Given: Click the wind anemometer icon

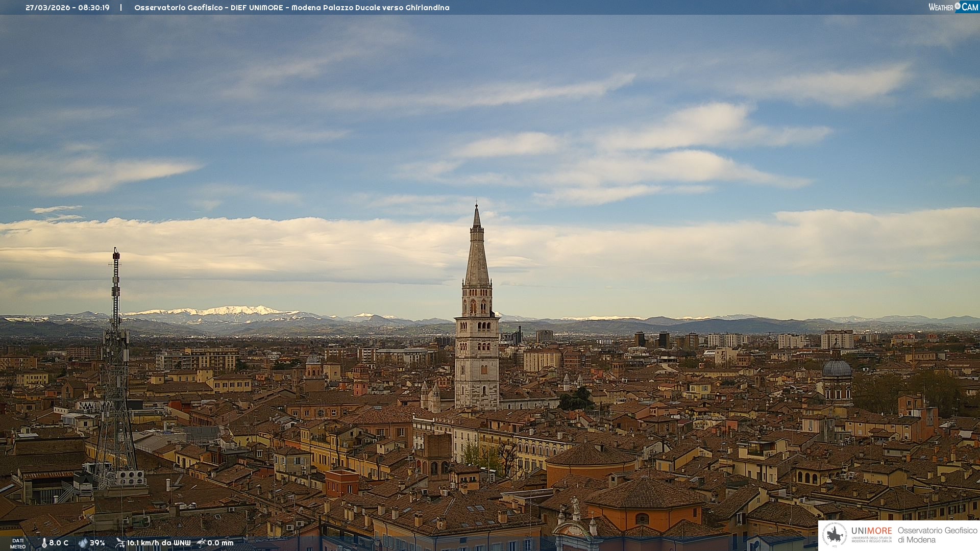Looking at the screenshot, I should click(x=120, y=543).
